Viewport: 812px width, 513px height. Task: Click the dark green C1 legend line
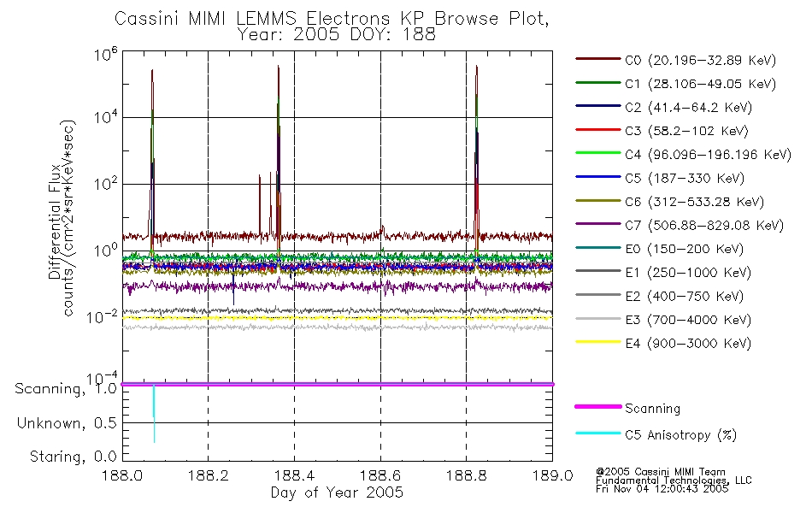coord(598,82)
